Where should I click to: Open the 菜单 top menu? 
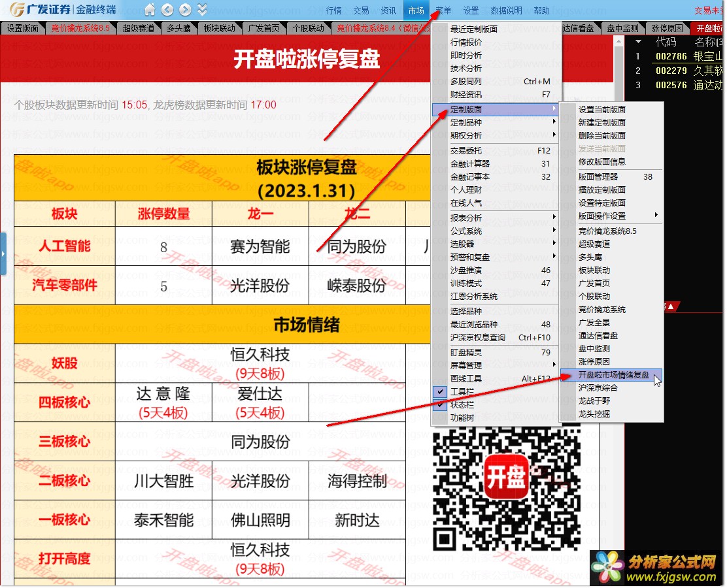click(444, 10)
